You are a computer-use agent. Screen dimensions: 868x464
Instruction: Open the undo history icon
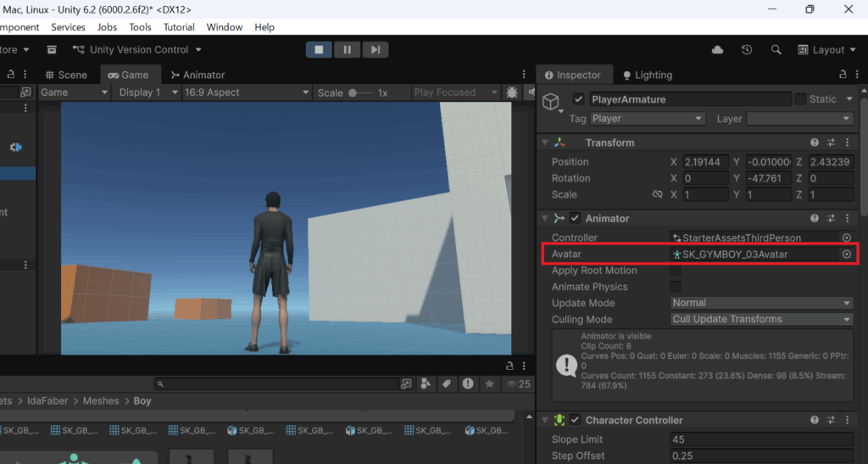tap(747, 50)
